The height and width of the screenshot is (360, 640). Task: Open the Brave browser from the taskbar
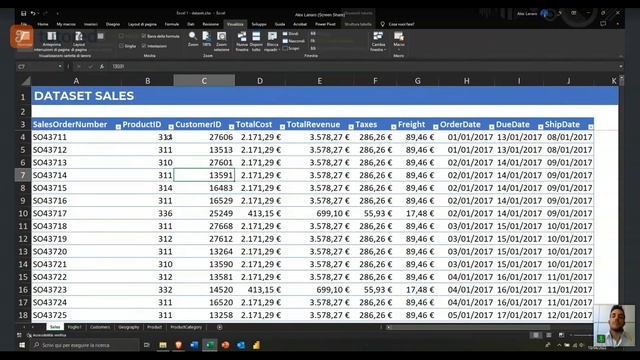point(178,345)
